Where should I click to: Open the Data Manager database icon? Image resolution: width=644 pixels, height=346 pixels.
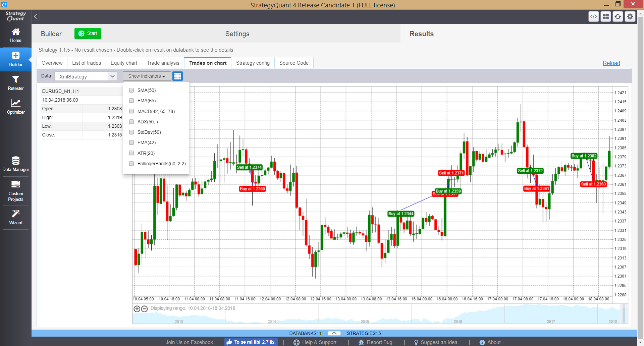16,164
